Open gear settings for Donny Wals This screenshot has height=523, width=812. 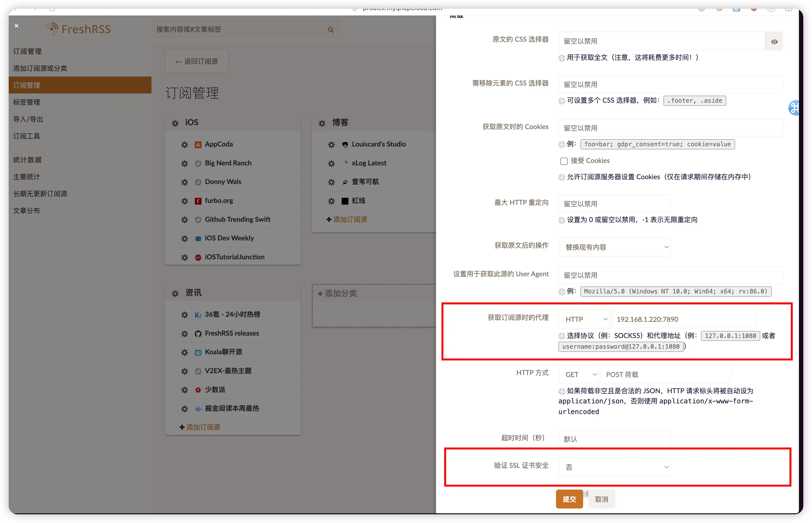(x=185, y=182)
